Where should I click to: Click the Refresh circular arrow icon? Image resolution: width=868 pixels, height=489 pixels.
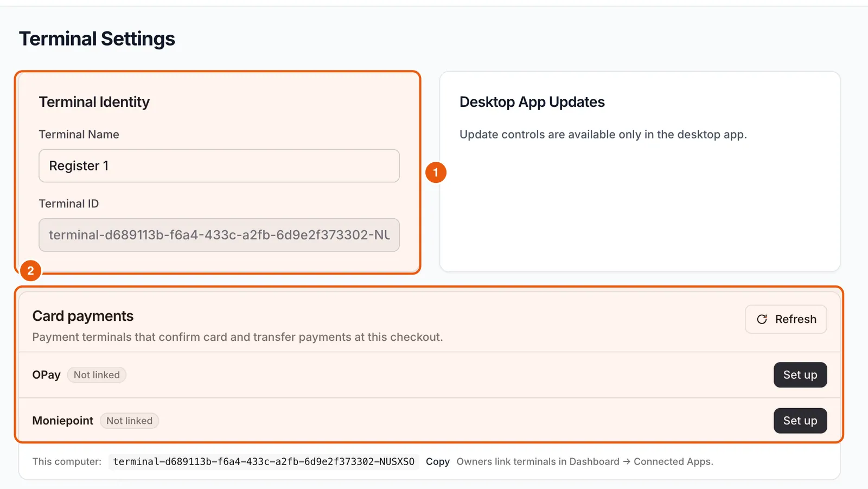[x=762, y=319]
